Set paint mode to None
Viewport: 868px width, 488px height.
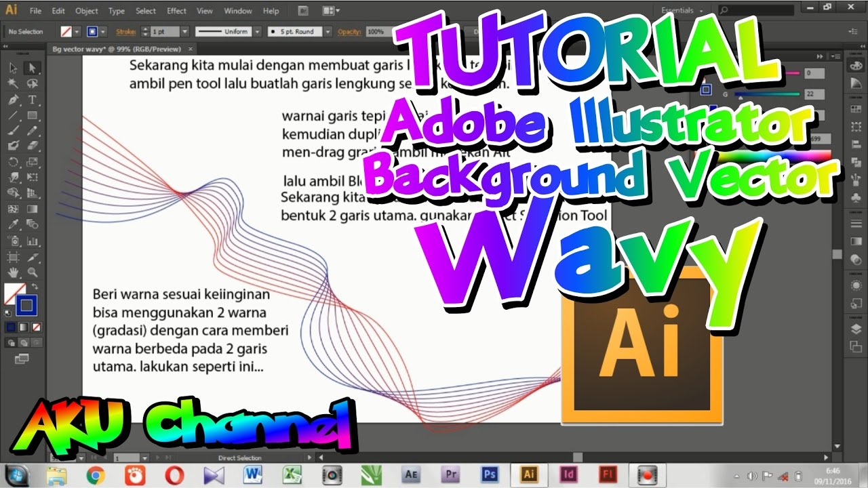(36, 327)
